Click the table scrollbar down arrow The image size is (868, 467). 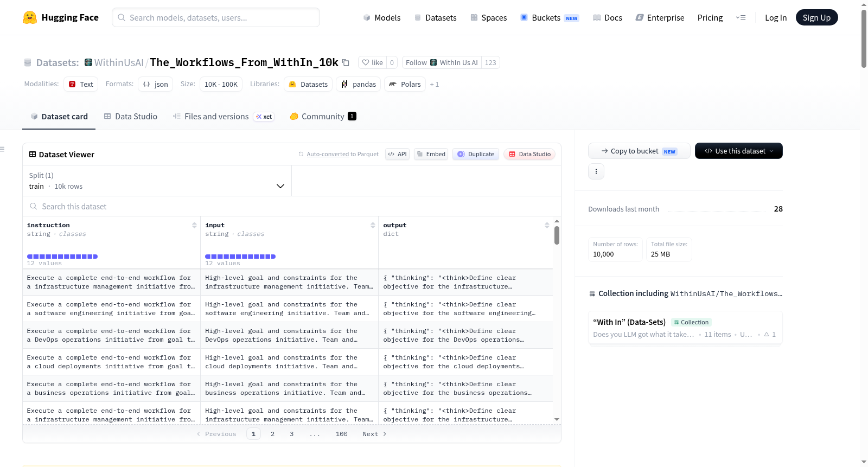click(x=557, y=419)
